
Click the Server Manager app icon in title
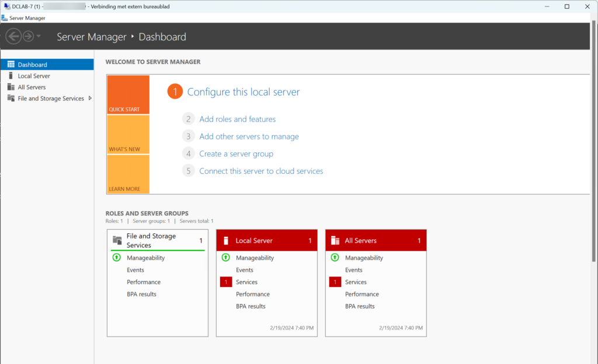[5, 18]
